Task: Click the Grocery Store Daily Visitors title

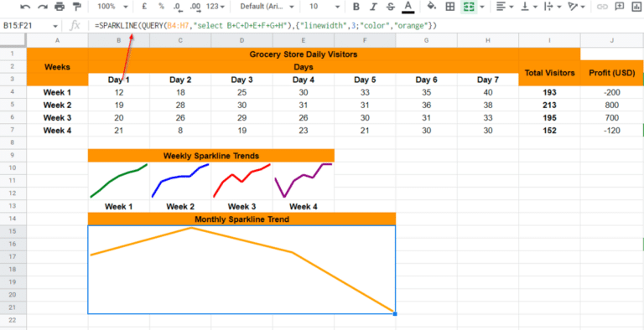Action: click(x=304, y=54)
